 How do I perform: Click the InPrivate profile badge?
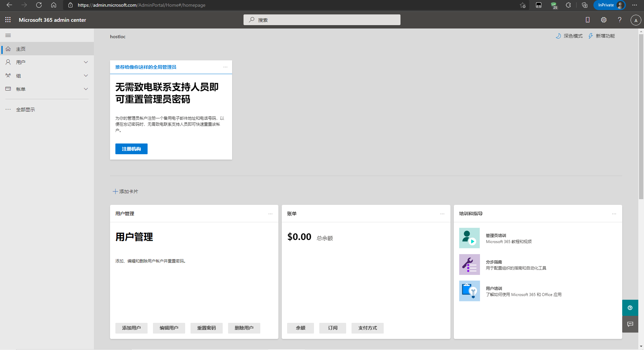click(609, 5)
